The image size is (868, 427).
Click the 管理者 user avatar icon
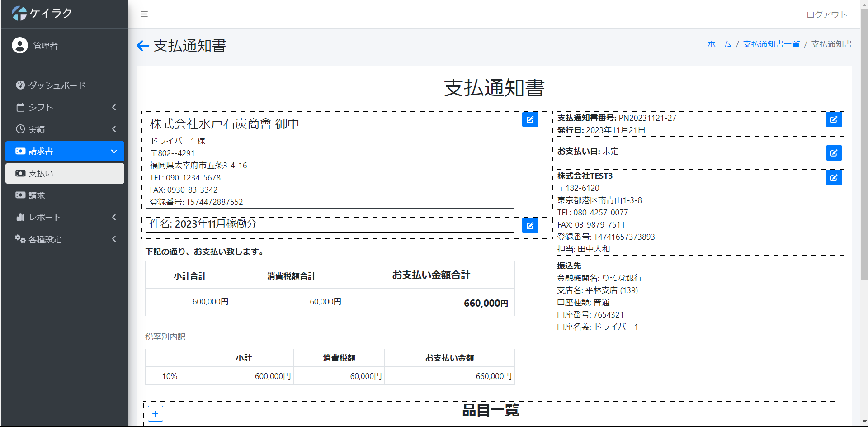[x=19, y=45]
